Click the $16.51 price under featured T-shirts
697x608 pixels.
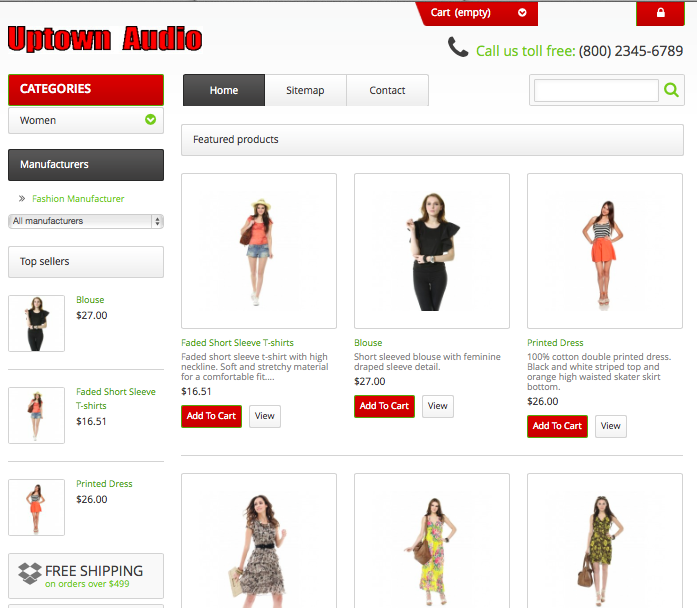coord(196,392)
